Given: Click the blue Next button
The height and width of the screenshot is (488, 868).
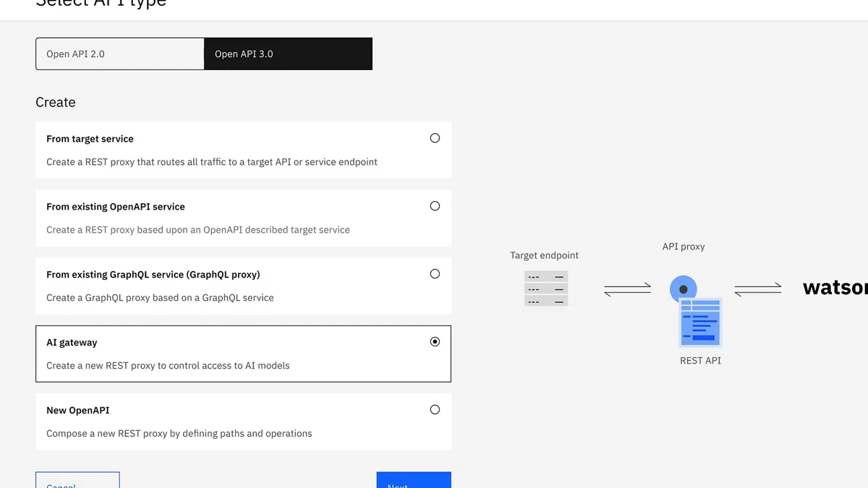Looking at the screenshot, I should coord(413,481).
